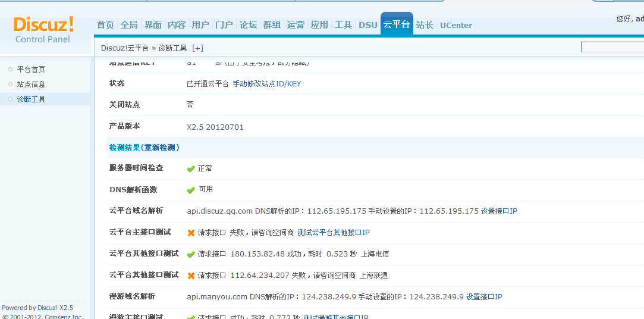The height and width of the screenshot is (319, 644).
Task: Click bullet icon beside 诊断工具
Action: [x=11, y=99]
